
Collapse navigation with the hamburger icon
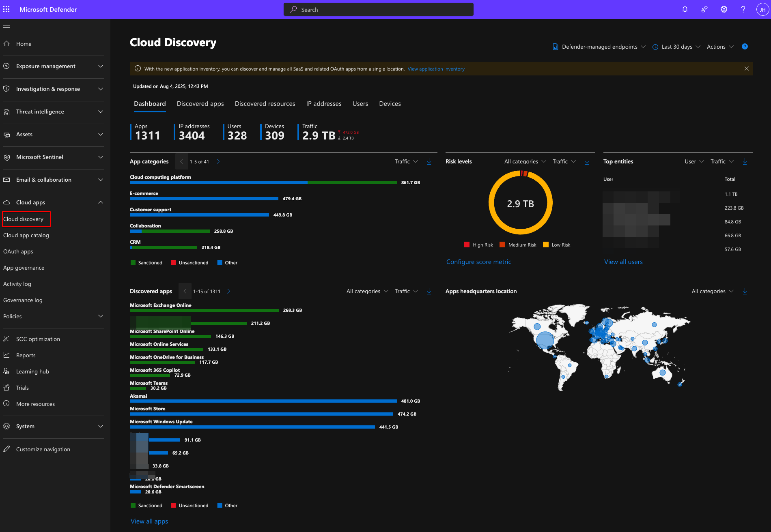(x=6, y=27)
